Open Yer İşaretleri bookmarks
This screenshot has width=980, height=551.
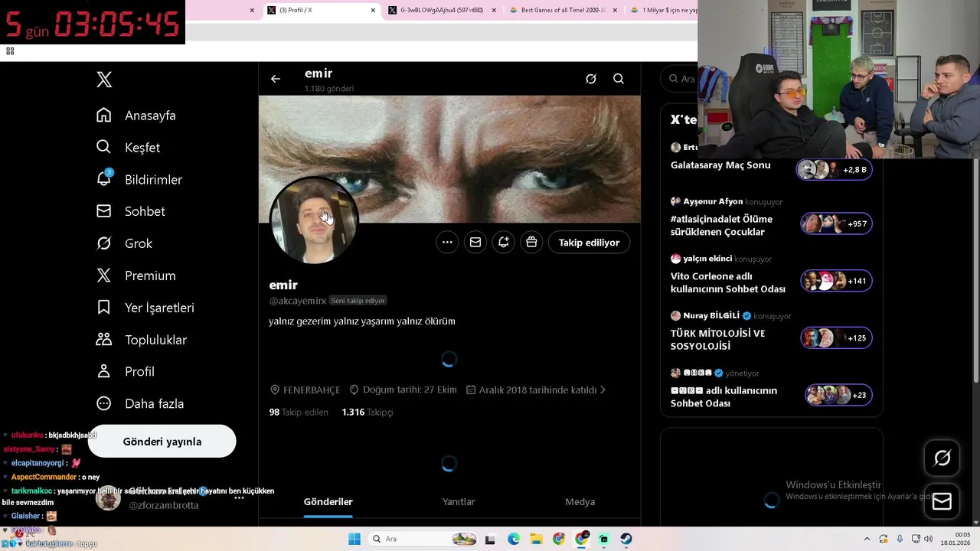[145, 308]
